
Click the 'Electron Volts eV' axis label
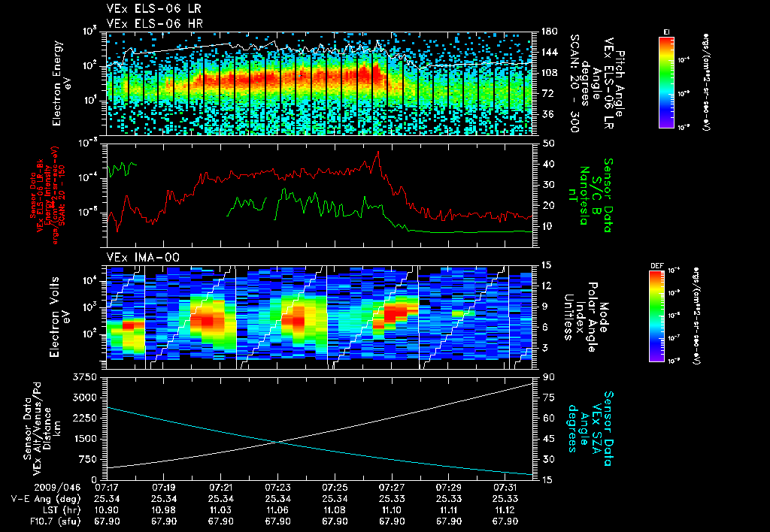pos(59,317)
